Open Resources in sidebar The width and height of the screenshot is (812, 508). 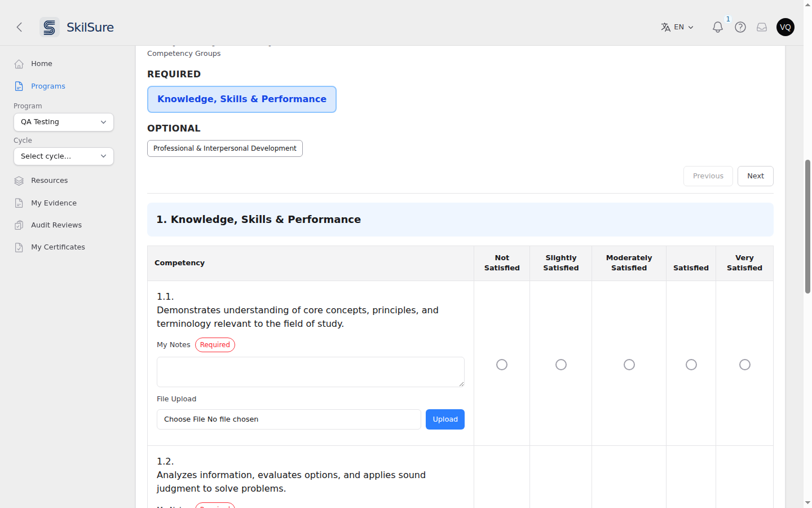click(50, 181)
